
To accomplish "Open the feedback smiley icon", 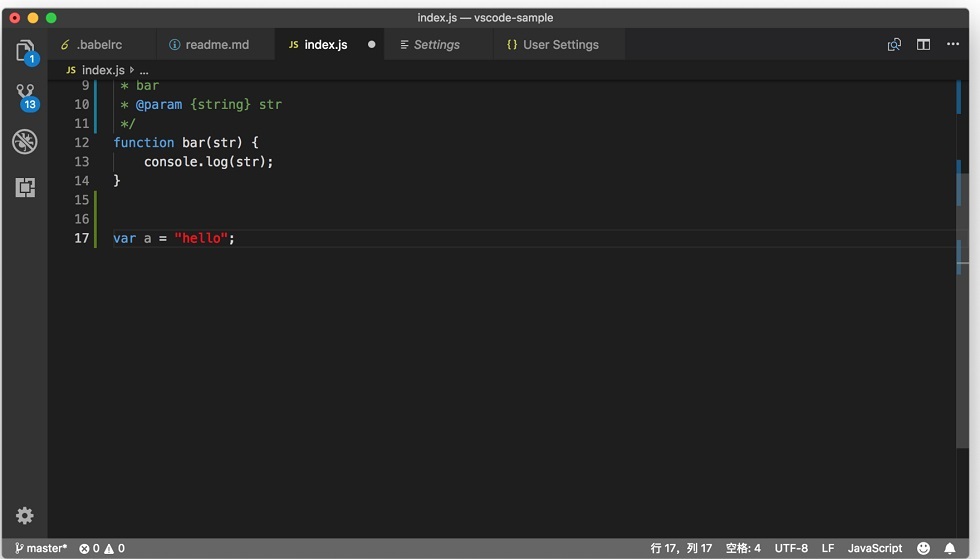I will click(x=923, y=548).
